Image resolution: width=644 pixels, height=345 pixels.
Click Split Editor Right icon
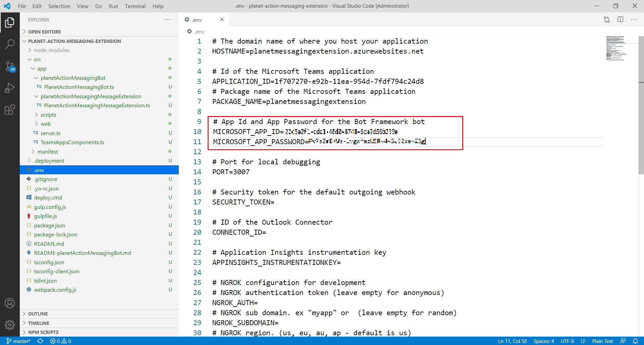pyautogui.click(x=620, y=19)
